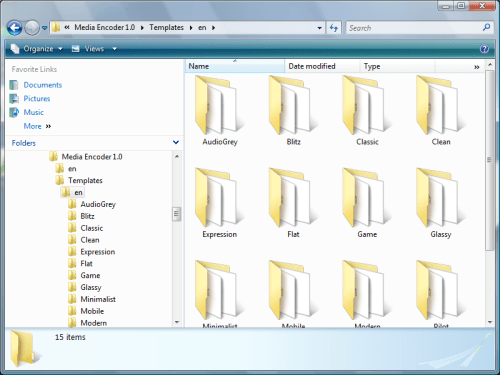500x375 pixels.
Task: Click the Music icon in Favorite Links
Action: click(14, 112)
